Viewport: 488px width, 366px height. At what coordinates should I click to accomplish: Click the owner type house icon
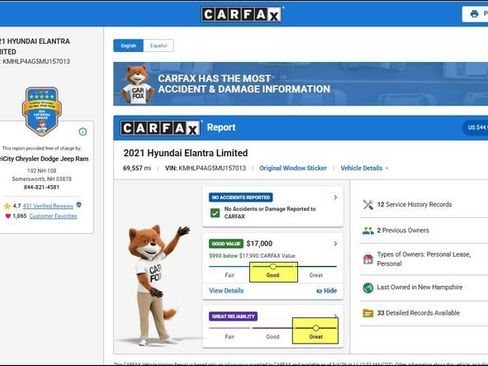(368, 259)
